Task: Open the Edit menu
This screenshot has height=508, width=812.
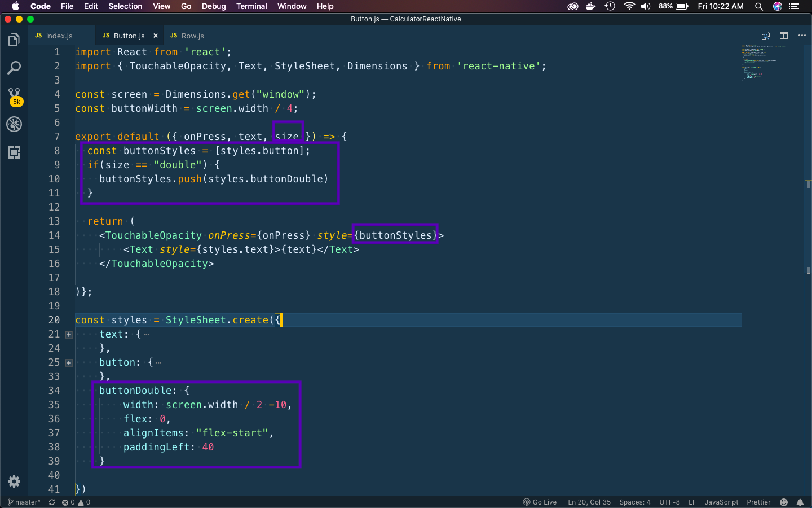Action: point(91,6)
